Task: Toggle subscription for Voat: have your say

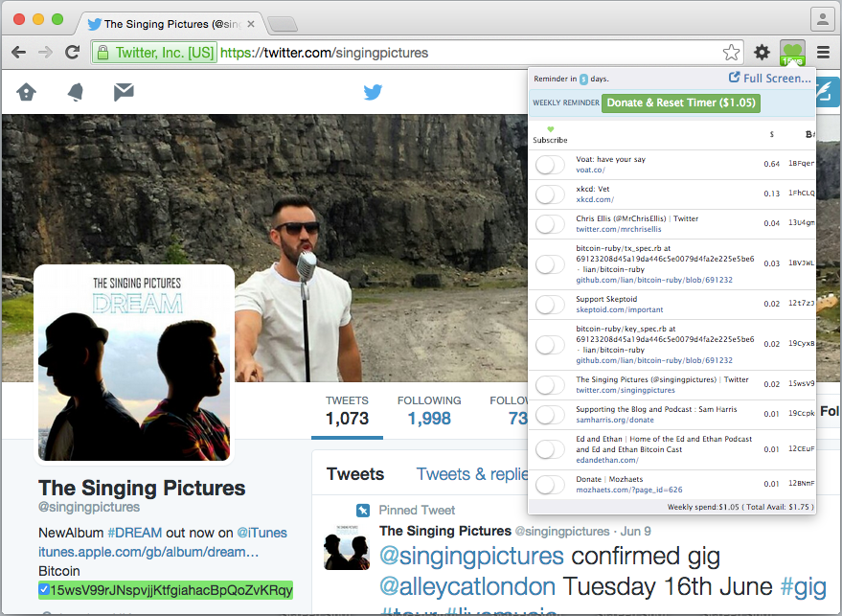Action: 551,165
